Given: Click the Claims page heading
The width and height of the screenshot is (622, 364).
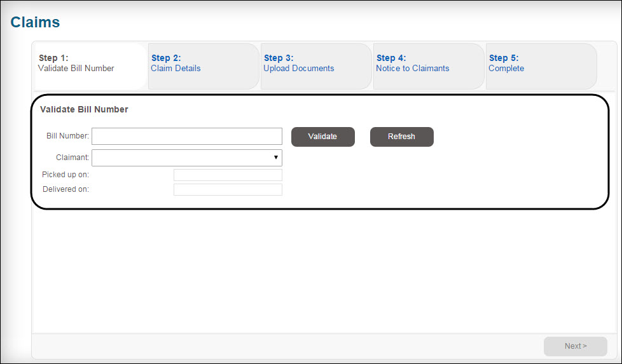Looking at the screenshot, I should [x=36, y=22].
